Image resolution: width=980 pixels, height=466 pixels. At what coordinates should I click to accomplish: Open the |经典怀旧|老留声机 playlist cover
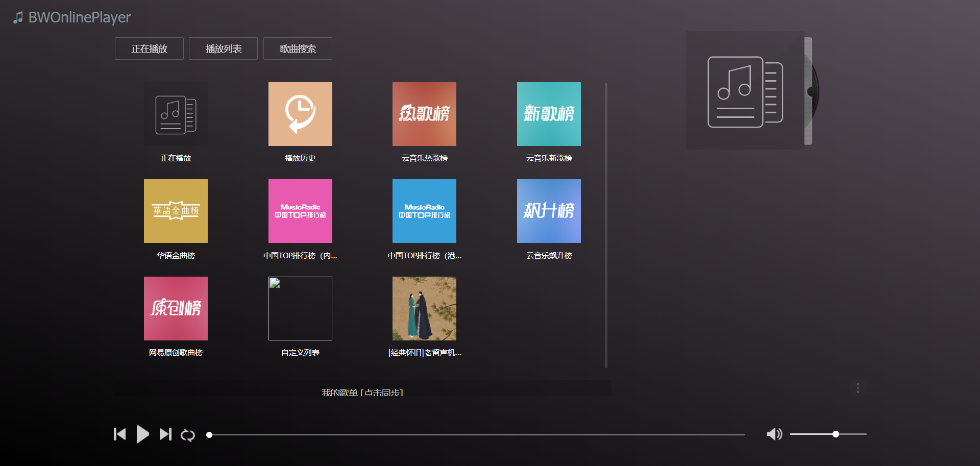point(424,308)
